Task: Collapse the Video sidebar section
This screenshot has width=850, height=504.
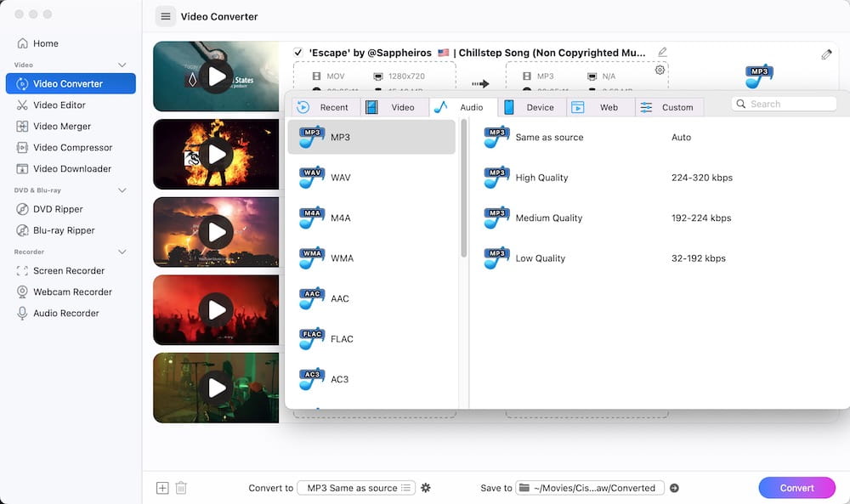Action: point(122,65)
